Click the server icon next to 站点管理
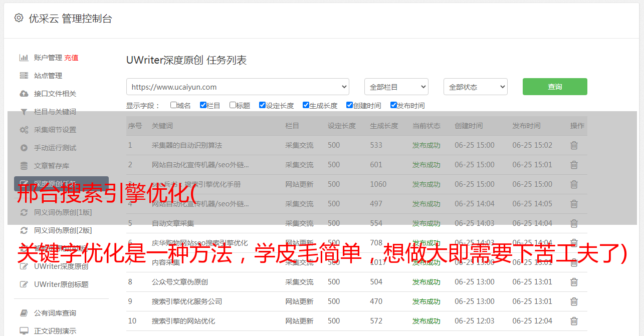 click(x=24, y=76)
